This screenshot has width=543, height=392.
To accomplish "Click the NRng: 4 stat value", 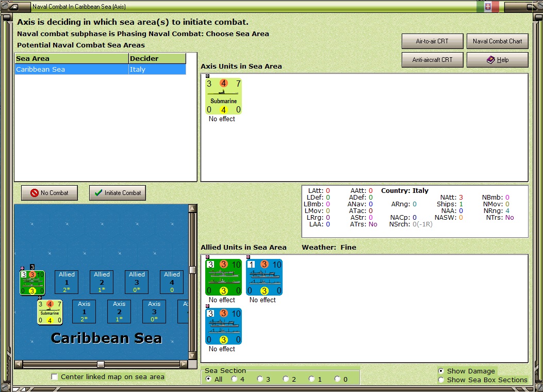I will tap(507, 211).
